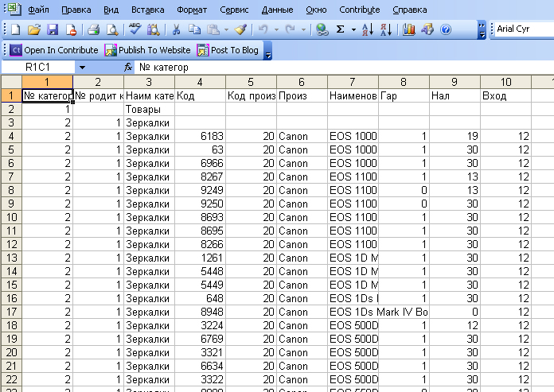Click Open In Contribute button

tap(54, 50)
